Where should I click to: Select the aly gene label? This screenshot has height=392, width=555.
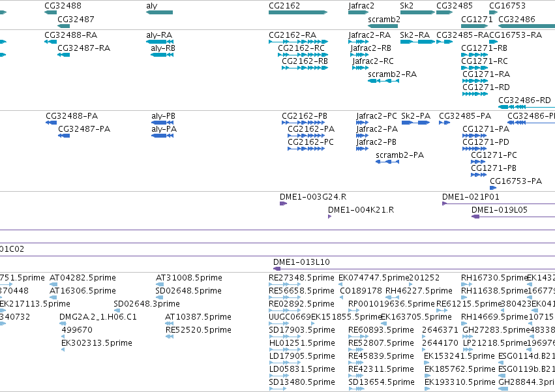[x=151, y=6]
